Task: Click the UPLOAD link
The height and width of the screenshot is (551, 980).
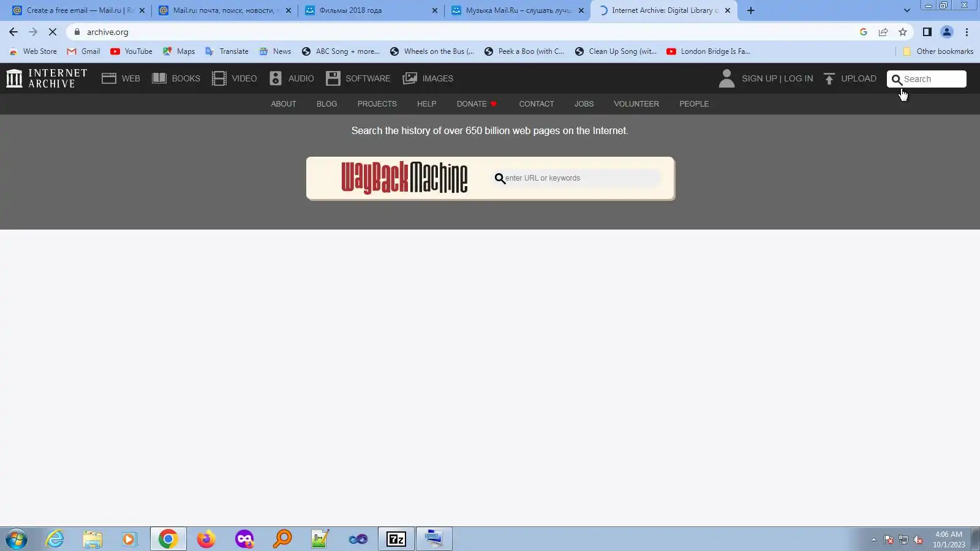Action: (859, 78)
